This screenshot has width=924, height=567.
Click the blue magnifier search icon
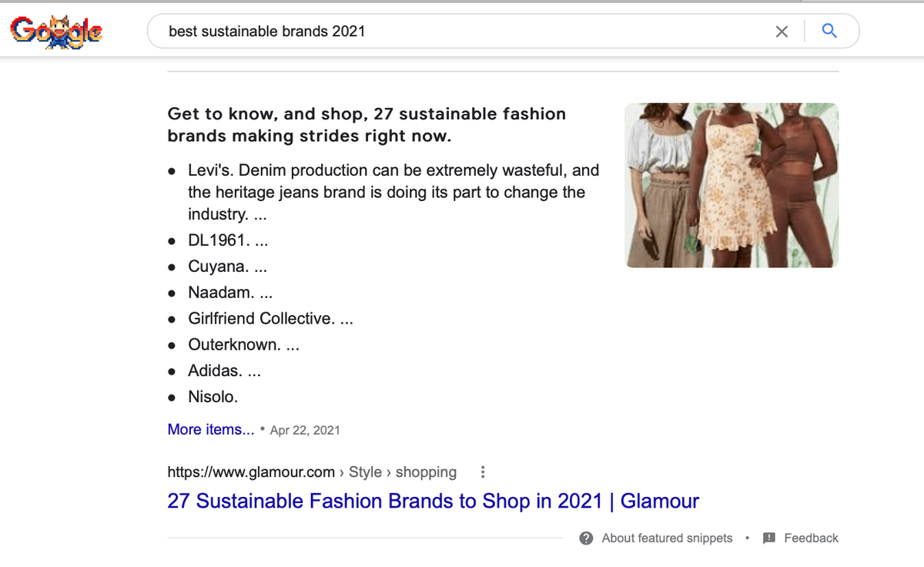[829, 31]
